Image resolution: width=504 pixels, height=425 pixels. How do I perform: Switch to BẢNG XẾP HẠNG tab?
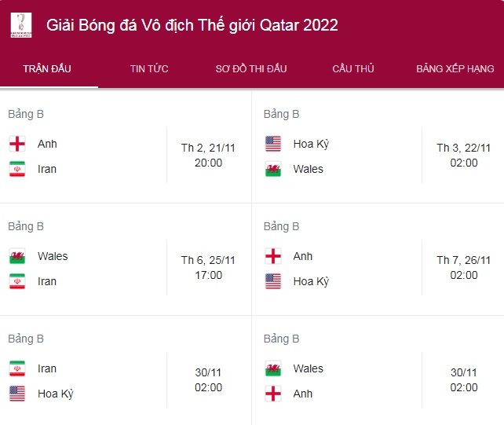pos(455,69)
